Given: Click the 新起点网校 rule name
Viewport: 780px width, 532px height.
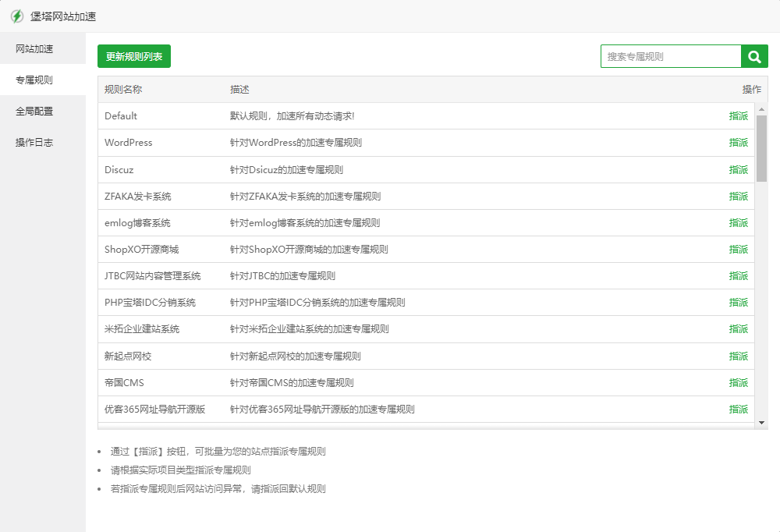Looking at the screenshot, I should click(128, 356).
